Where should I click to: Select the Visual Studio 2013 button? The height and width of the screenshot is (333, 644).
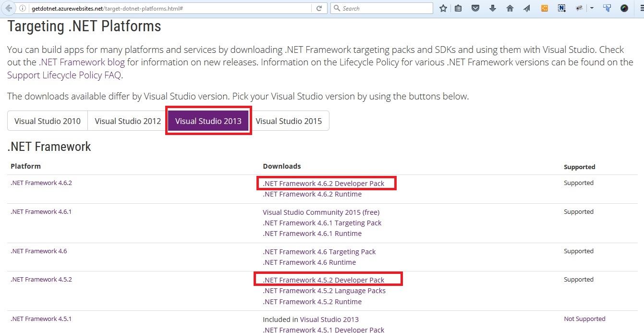(x=208, y=121)
